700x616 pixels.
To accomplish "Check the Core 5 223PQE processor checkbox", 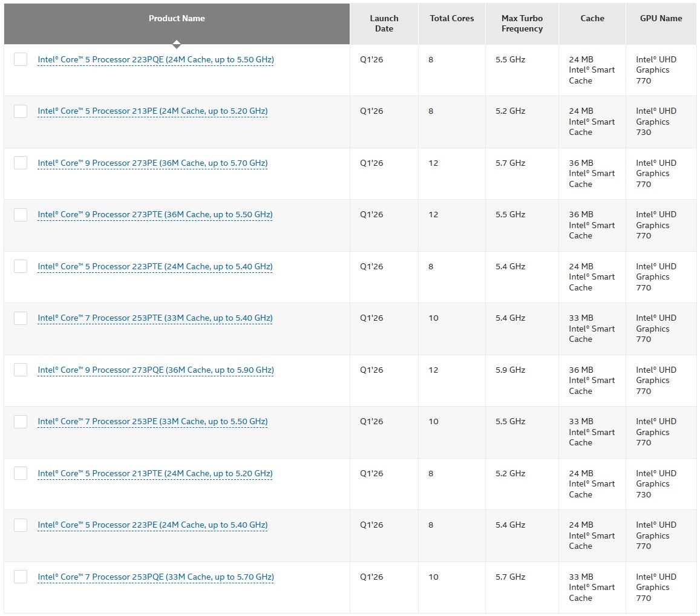I will click(x=21, y=59).
